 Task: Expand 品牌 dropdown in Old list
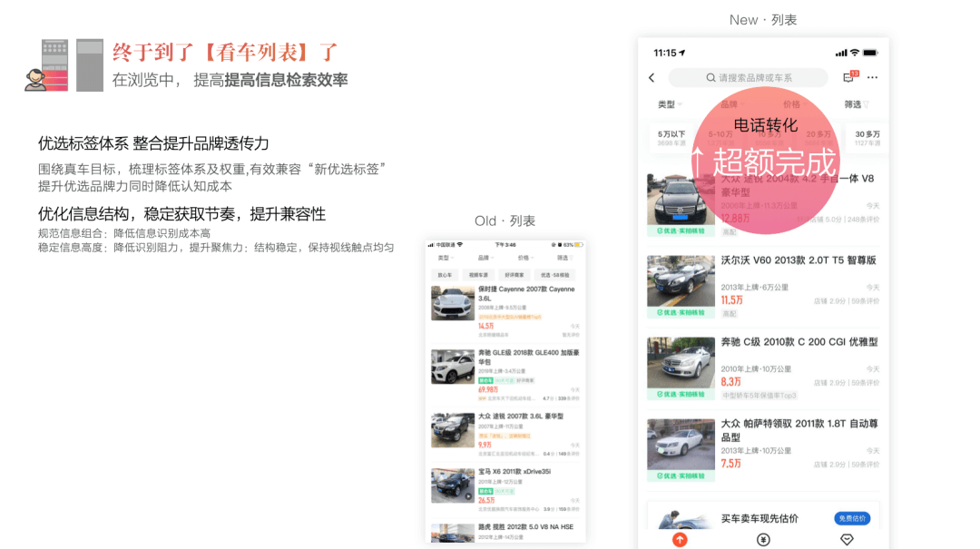tap(485, 258)
